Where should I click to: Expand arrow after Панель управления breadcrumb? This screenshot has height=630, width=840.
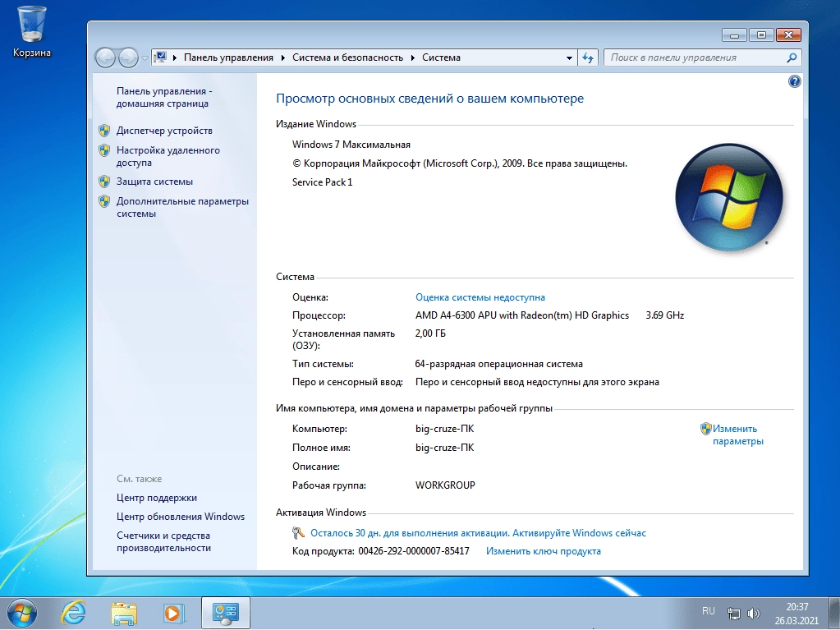coord(282,57)
